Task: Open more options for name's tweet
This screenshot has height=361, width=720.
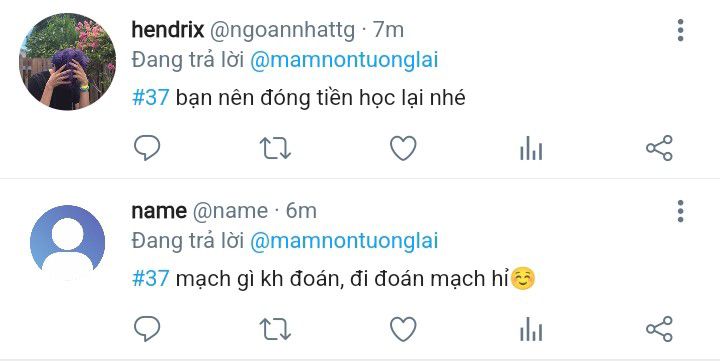Action: [681, 211]
